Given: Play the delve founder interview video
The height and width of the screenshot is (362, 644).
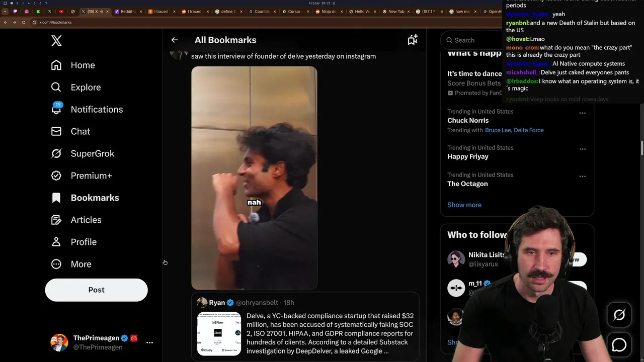Looking at the screenshot, I should (x=254, y=178).
